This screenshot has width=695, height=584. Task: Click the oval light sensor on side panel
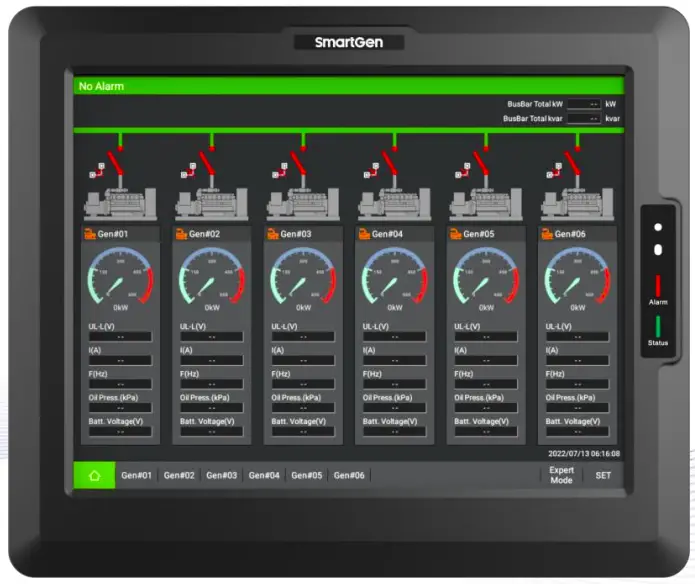658,250
